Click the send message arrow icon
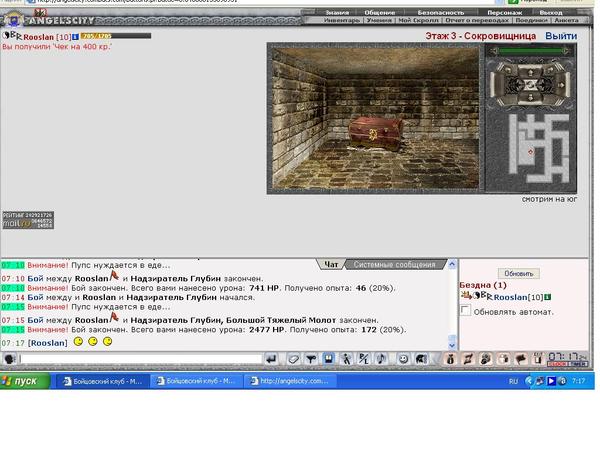 pyautogui.click(x=271, y=359)
